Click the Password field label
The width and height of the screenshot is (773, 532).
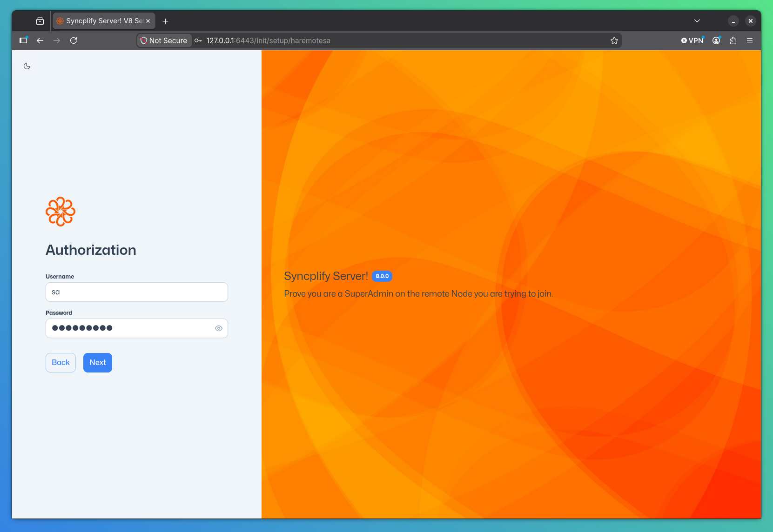[x=59, y=313]
